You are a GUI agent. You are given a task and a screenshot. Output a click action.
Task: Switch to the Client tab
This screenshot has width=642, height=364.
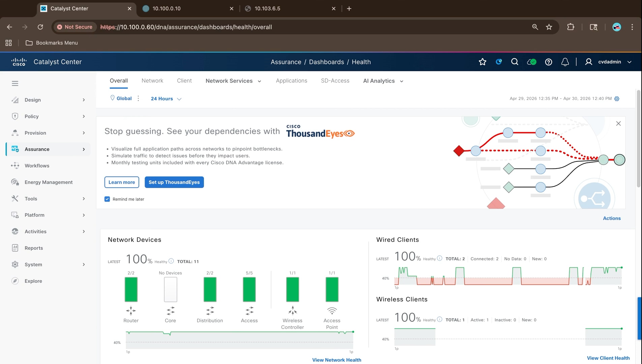pos(184,81)
